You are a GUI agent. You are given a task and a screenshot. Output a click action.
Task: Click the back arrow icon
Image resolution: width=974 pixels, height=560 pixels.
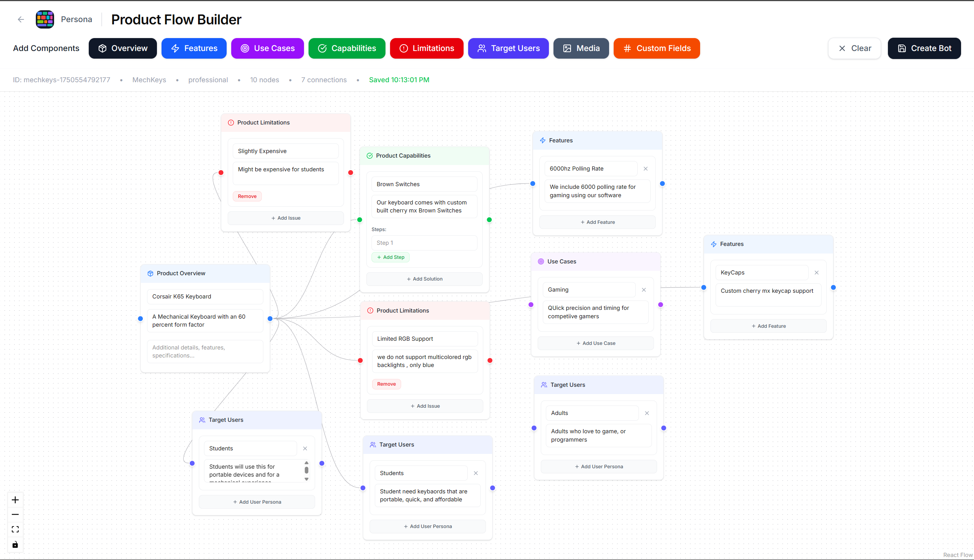click(21, 19)
